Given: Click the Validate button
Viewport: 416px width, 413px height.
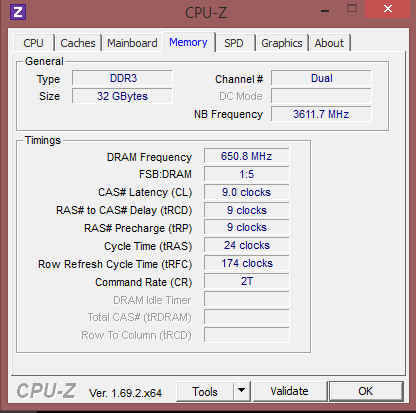Looking at the screenshot, I should [x=289, y=391].
